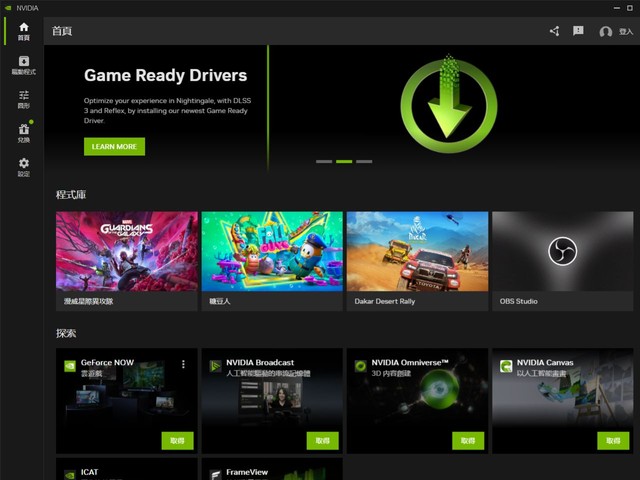Image resolution: width=640 pixels, height=480 pixels.
Task: Click the ICAT logo icon
Action: (70, 475)
